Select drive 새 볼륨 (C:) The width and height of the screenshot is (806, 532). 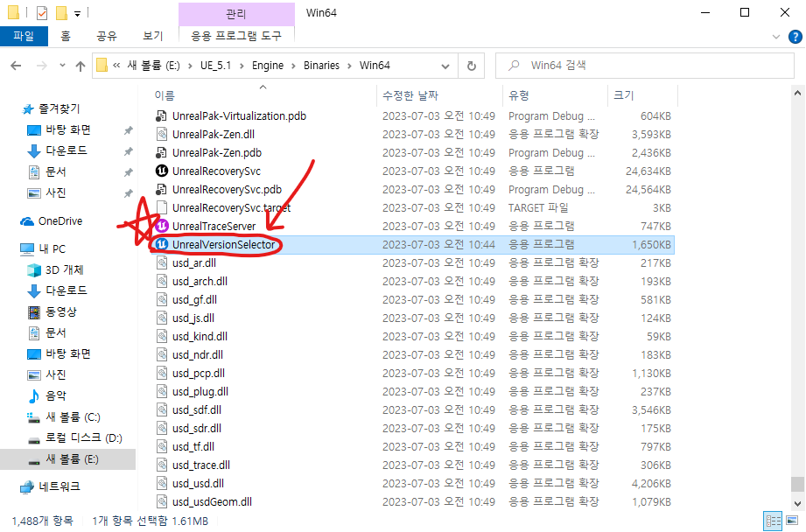tap(64, 416)
